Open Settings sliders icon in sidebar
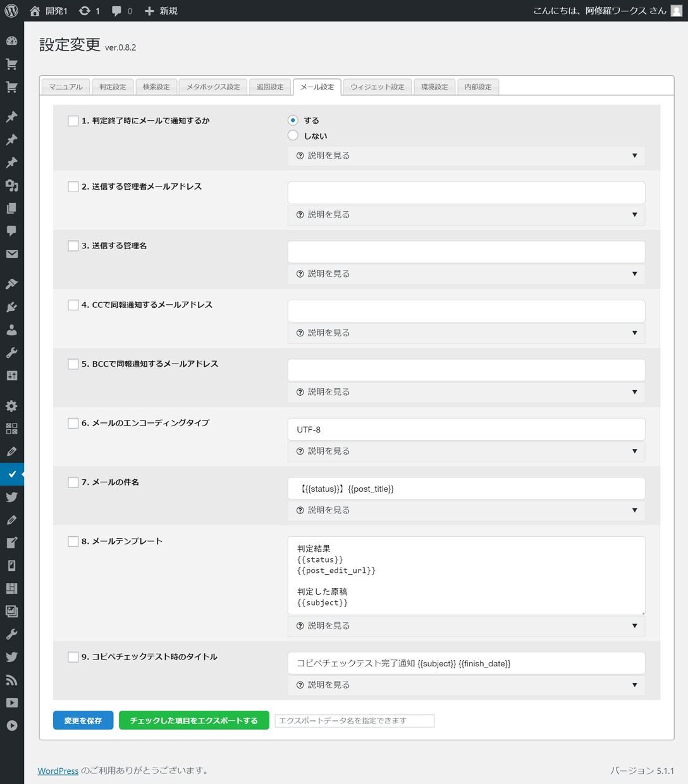This screenshot has width=688, height=784. click(11, 375)
